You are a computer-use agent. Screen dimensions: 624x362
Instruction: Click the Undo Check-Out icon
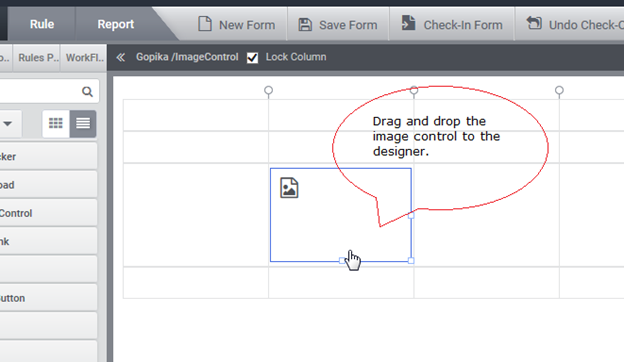534,23
